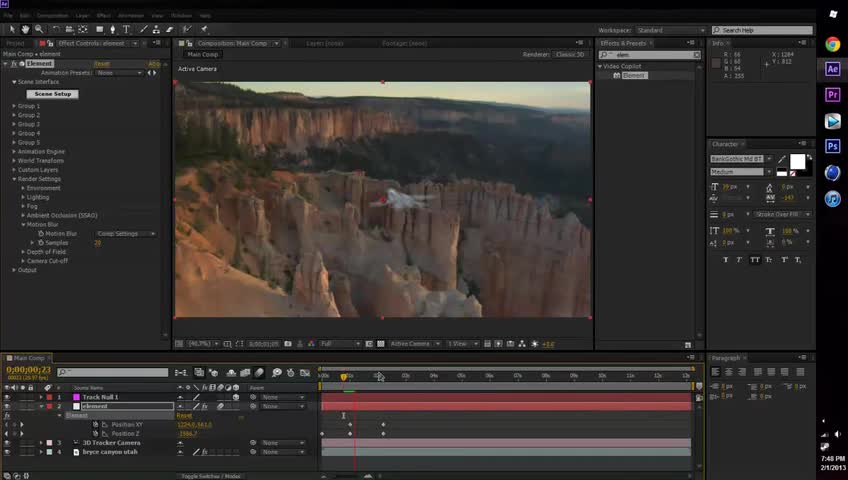Select the Rectangle shape tool
Image resolution: width=848 pixels, height=480 pixels.
coord(99,30)
